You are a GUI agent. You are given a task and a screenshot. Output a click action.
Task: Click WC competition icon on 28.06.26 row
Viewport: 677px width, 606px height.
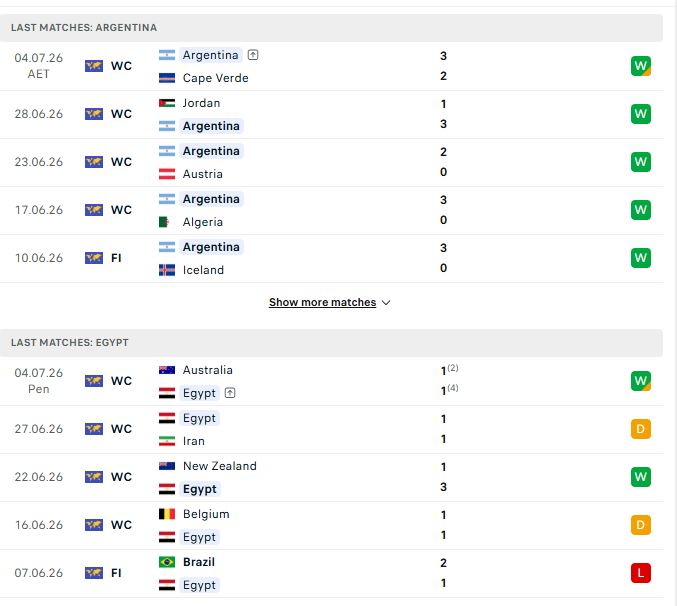(94, 114)
